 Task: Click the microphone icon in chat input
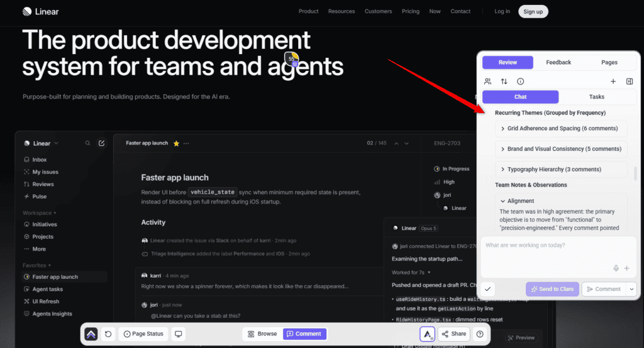616,268
